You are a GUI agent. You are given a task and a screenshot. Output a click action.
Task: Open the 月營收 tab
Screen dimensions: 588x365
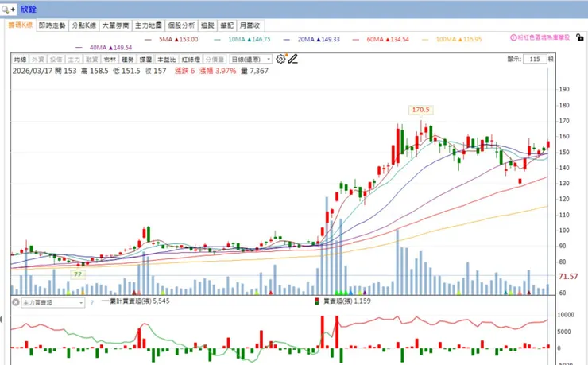[x=250, y=25]
